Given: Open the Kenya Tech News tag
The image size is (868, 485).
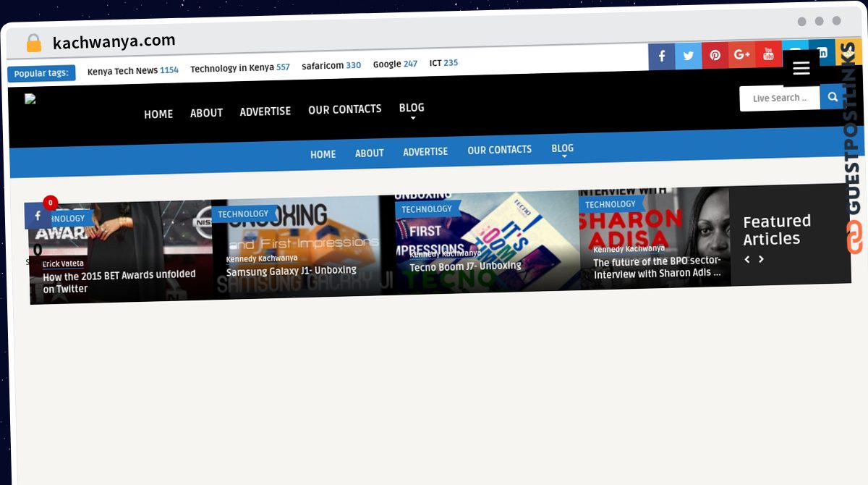Looking at the screenshot, I should [x=122, y=71].
